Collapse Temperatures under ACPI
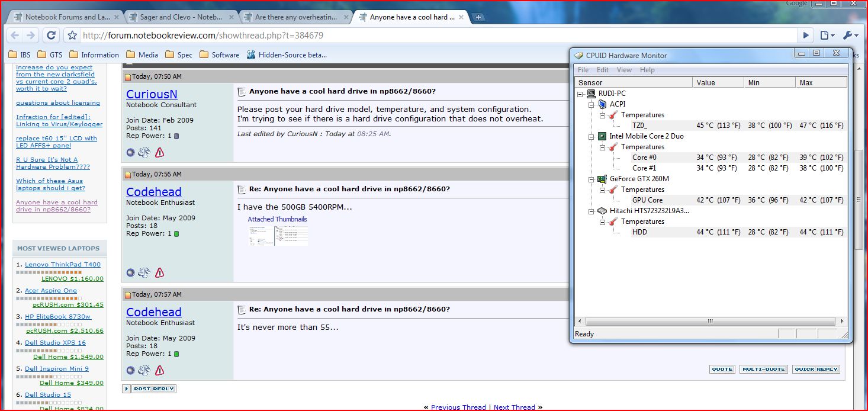The height and width of the screenshot is (411, 868). tap(602, 115)
